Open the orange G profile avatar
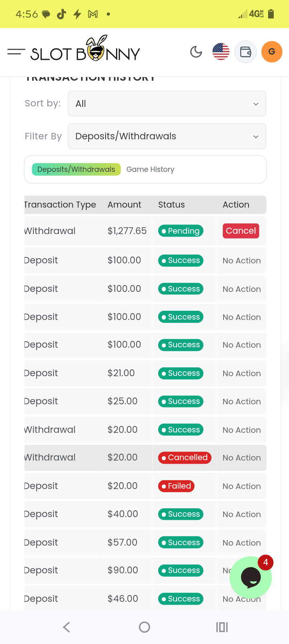 (272, 52)
